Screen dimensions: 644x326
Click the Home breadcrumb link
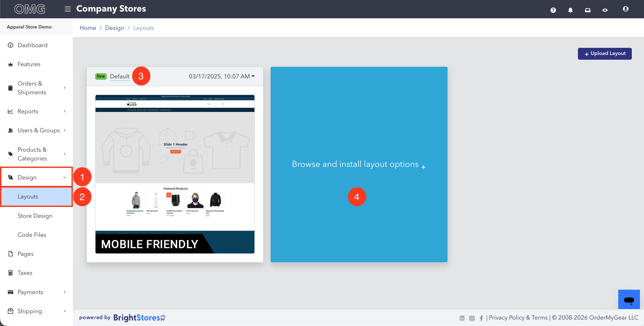(88, 28)
